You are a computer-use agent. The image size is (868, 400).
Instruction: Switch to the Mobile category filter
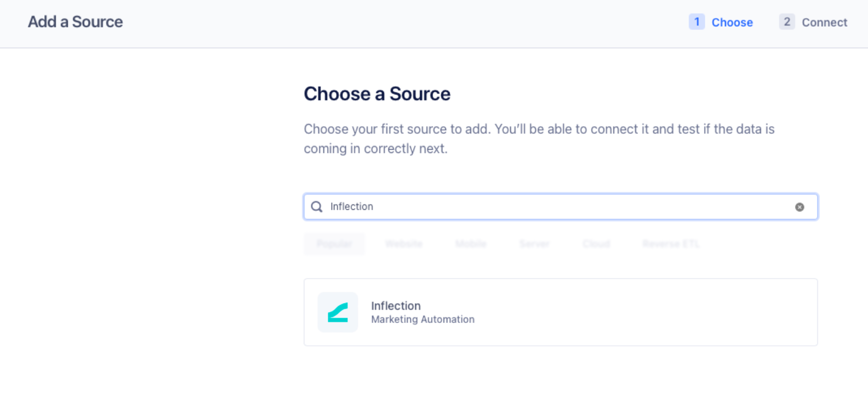[471, 244]
